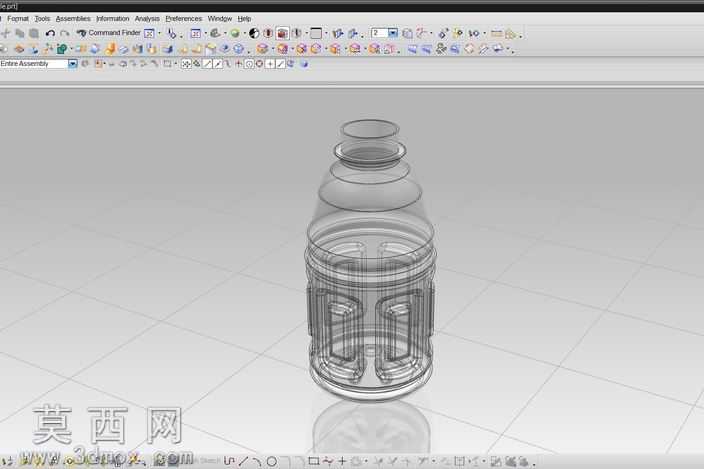Image resolution: width=704 pixels, height=469 pixels.
Task: Click the green P badge icon
Action: 62,49
